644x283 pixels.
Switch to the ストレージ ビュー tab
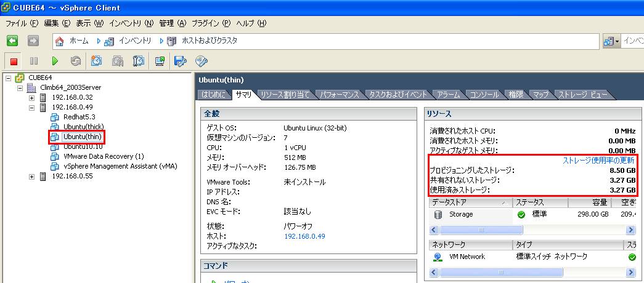click(582, 95)
